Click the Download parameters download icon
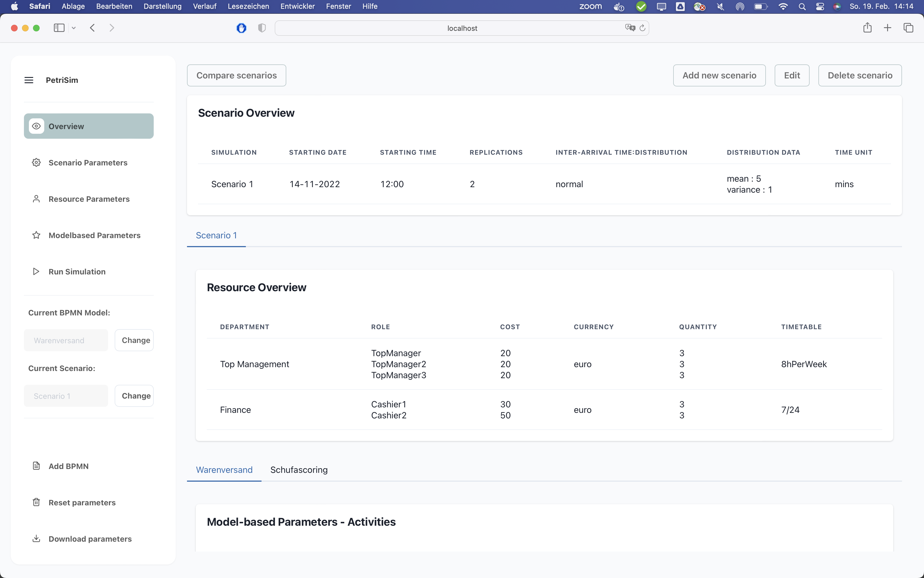The image size is (924, 578). (36, 539)
